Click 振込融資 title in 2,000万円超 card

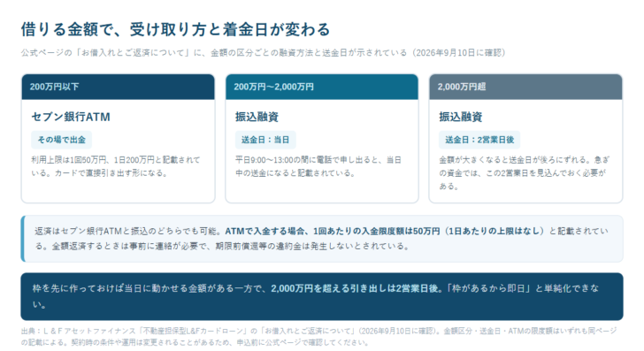(460, 117)
